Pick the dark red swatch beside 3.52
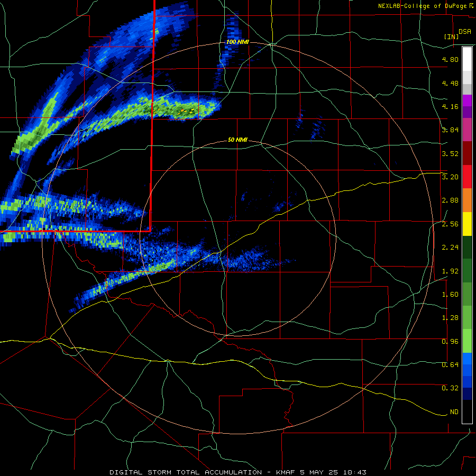Viewport: 476px width, 476px height. (x=467, y=153)
